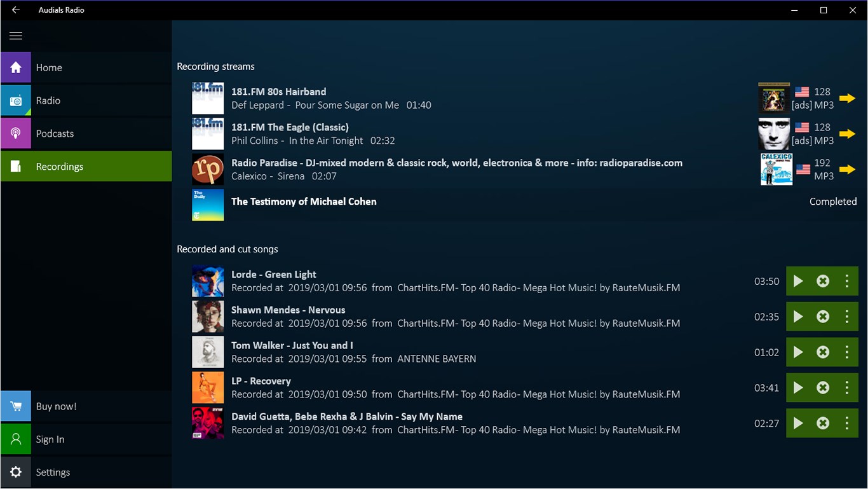This screenshot has height=489, width=868.
Task: Open more options for Lorde - Green Light
Action: (846, 280)
